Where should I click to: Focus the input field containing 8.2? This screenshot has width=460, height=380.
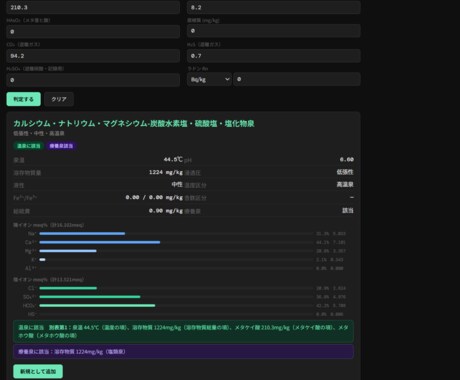pos(274,7)
